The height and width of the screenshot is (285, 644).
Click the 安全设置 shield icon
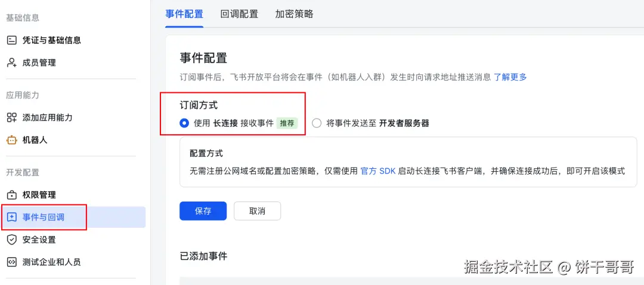11,240
